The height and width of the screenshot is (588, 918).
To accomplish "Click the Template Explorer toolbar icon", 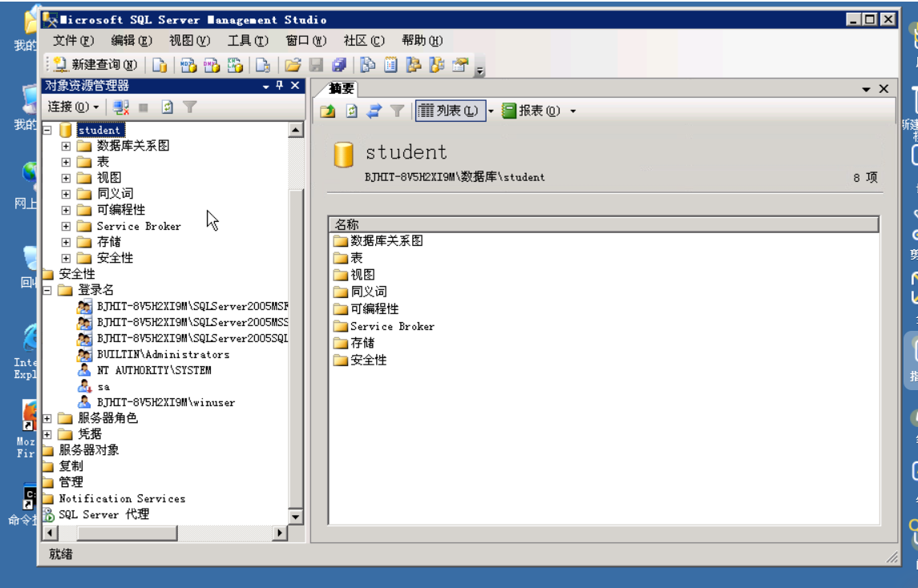I will pos(437,64).
